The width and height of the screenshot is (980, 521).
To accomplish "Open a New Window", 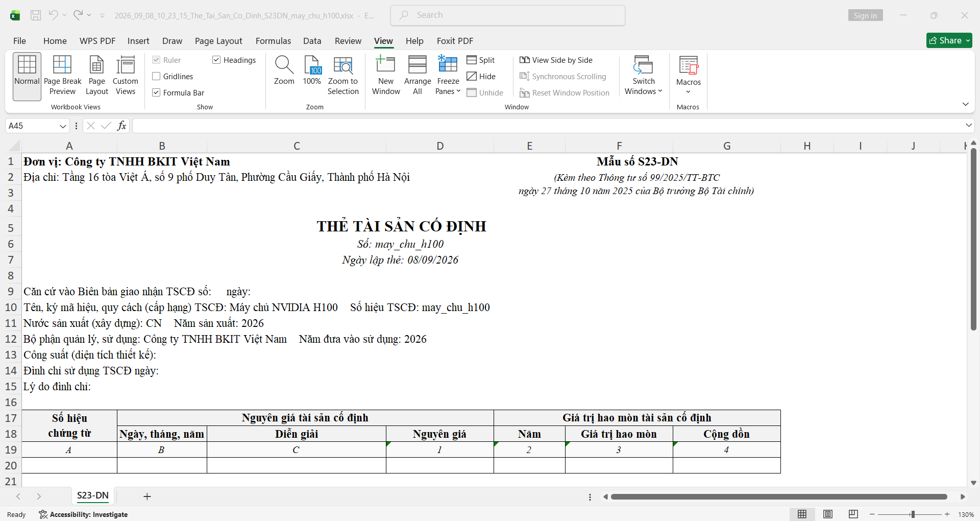I will tap(386, 76).
